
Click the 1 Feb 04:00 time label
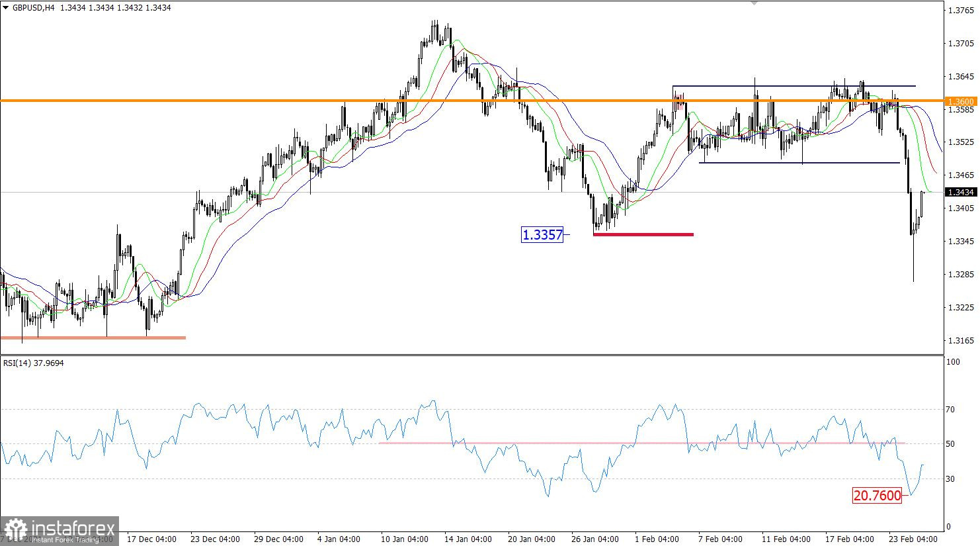coord(657,539)
